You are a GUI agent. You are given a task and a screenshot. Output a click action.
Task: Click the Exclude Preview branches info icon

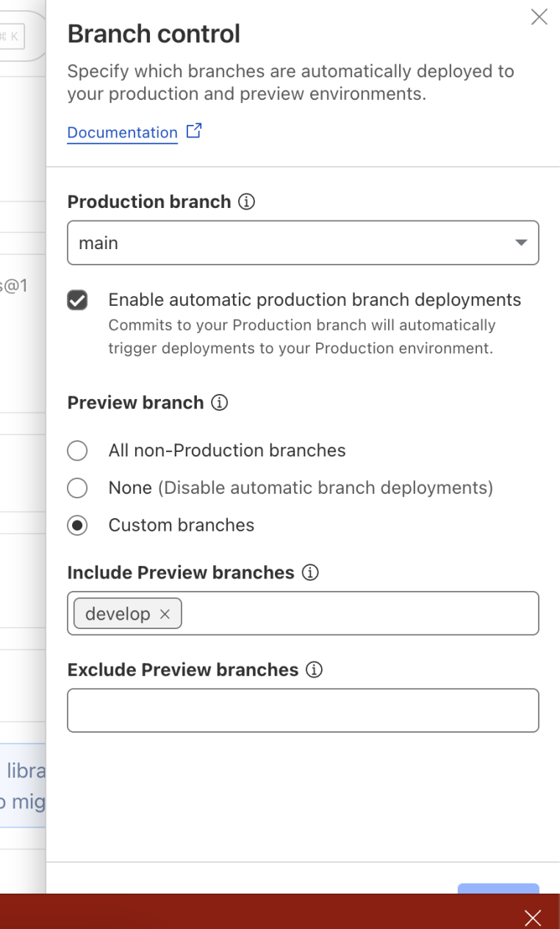314,670
